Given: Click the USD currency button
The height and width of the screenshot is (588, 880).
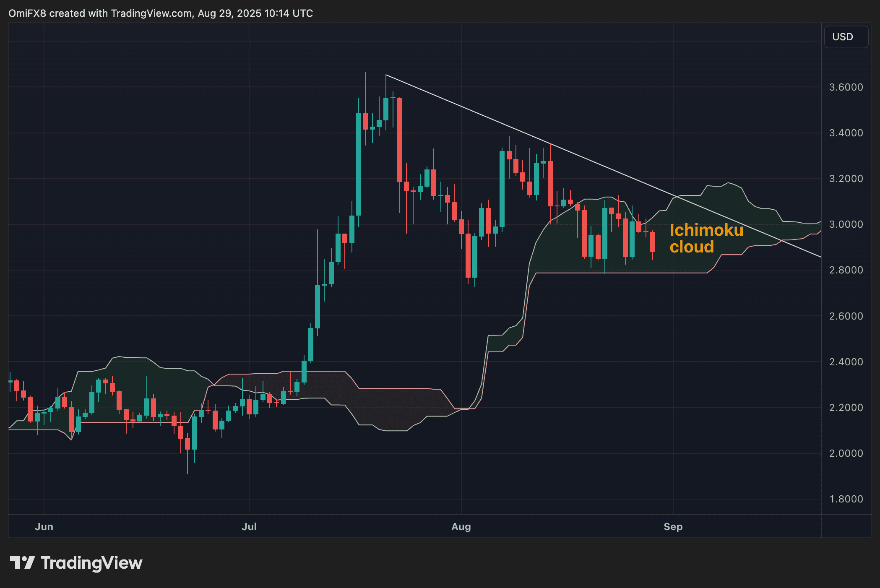Looking at the screenshot, I should 846,37.
